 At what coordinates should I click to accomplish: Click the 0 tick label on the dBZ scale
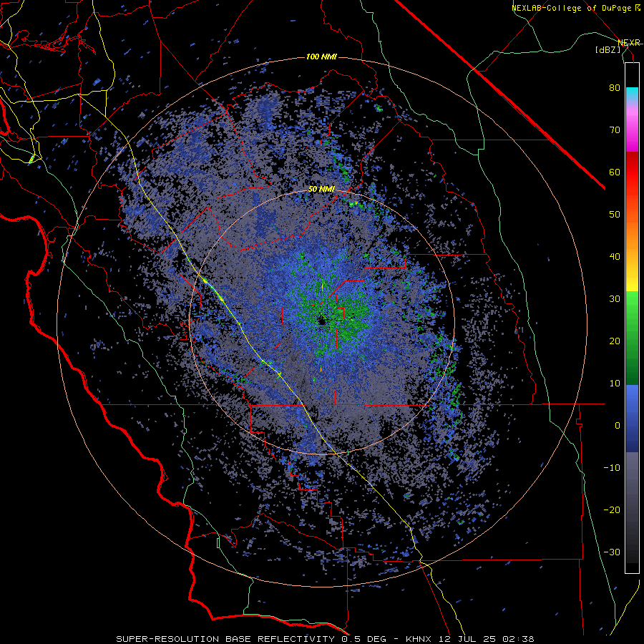[x=618, y=426]
